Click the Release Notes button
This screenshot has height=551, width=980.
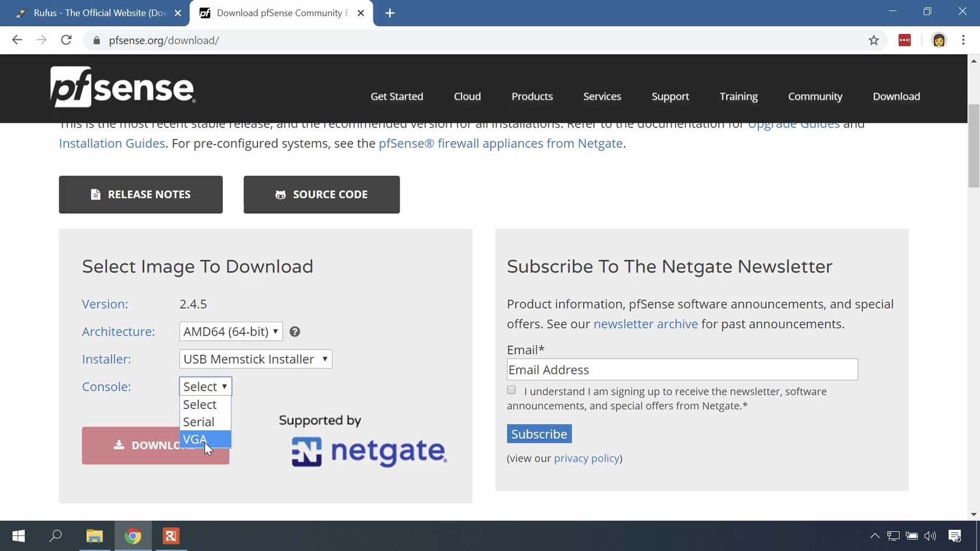point(141,194)
